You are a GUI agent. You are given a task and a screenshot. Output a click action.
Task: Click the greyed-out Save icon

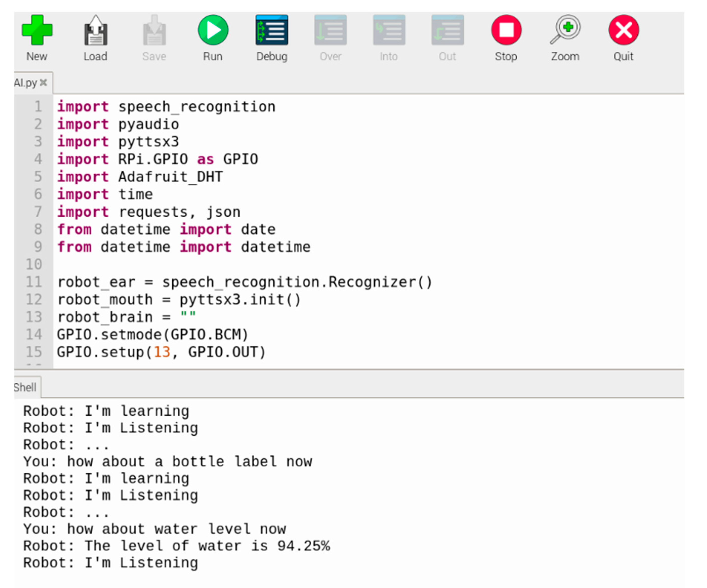[154, 30]
